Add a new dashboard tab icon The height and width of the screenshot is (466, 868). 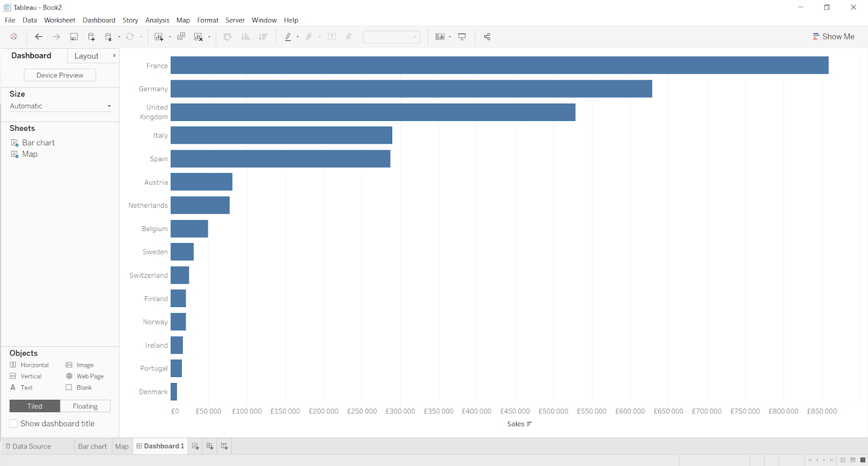pyautogui.click(x=210, y=446)
